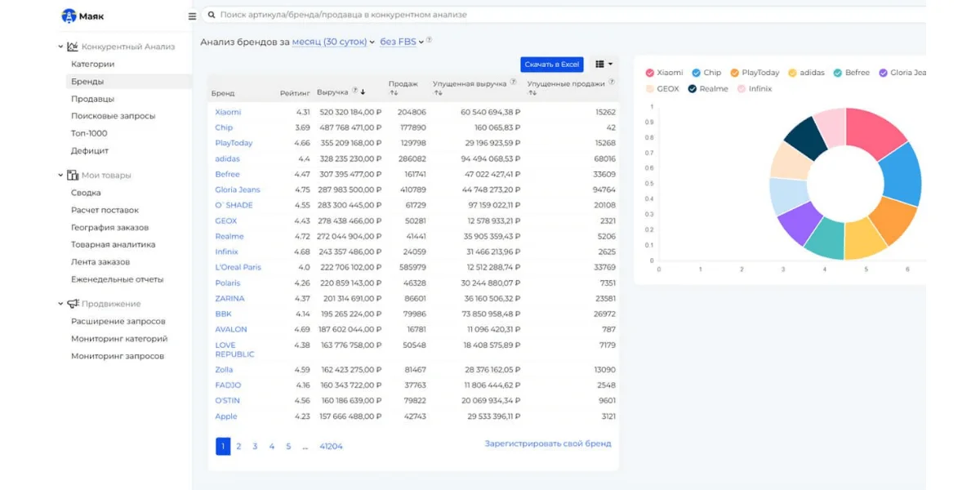Click help icon next to без FBS
This screenshot has width=980, height=490.
click(430, 40)
